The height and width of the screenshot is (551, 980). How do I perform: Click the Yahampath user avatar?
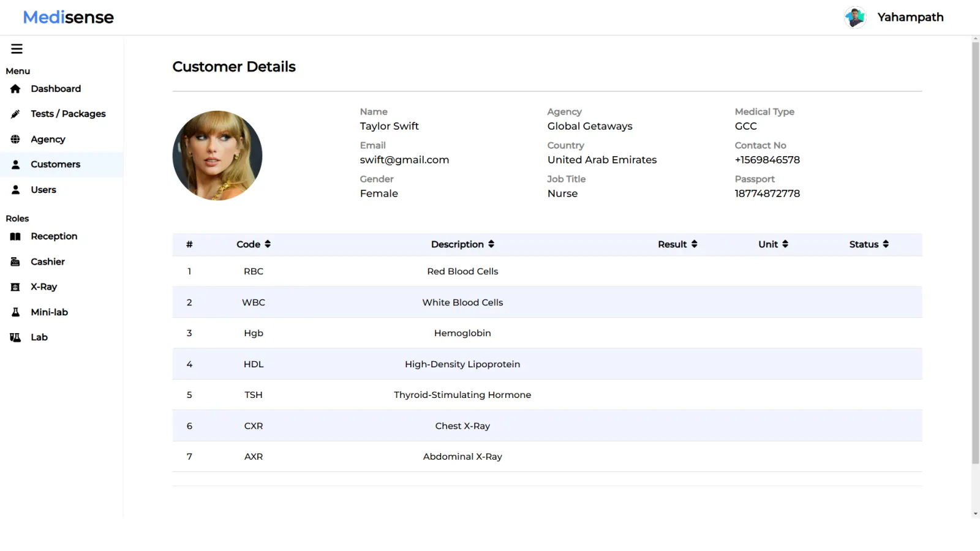[855, 17]
